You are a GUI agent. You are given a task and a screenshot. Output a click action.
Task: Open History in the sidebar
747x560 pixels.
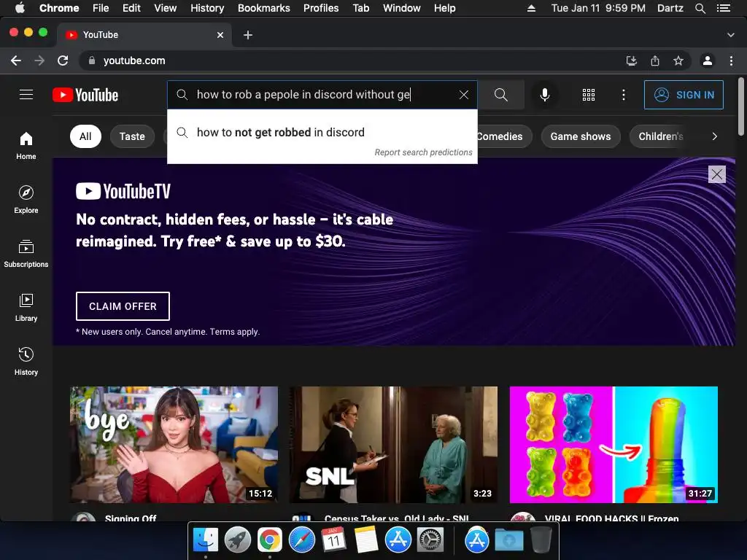(x=26, y=362)
